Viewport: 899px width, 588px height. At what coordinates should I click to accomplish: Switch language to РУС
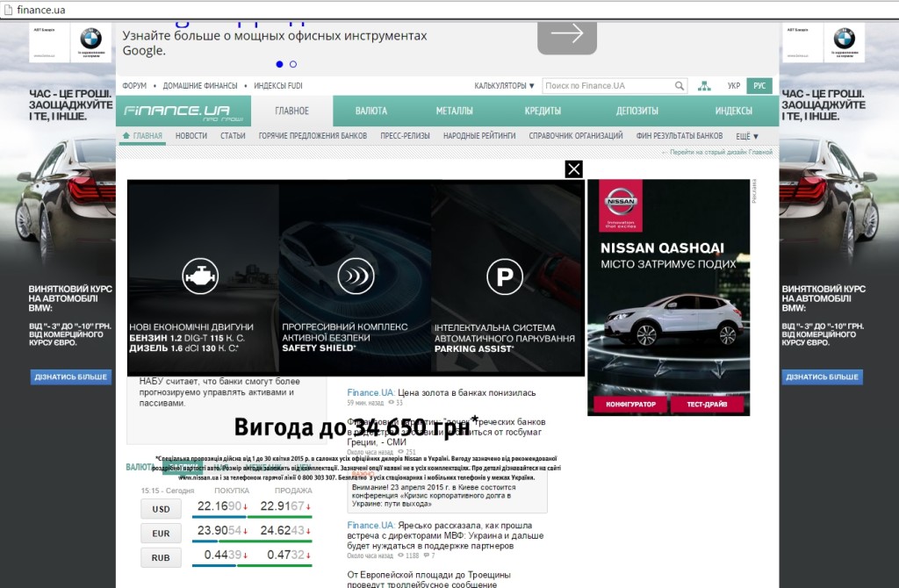759,86
